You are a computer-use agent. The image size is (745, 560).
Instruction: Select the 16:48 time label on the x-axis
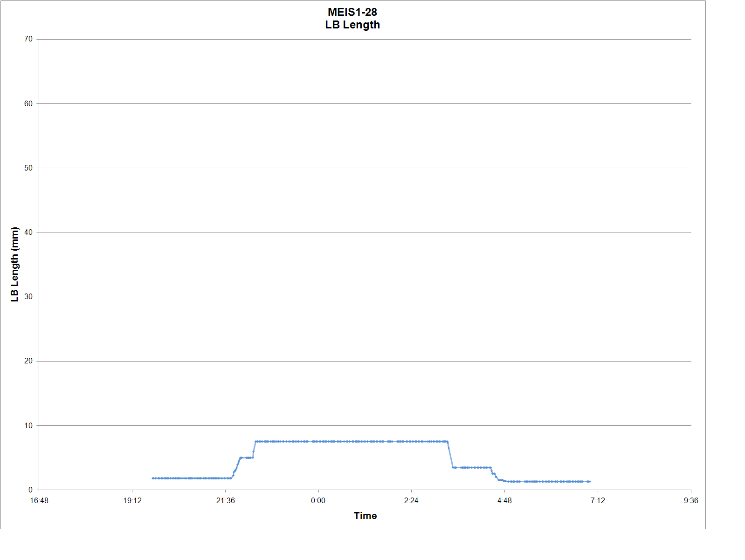click(39, 501)
